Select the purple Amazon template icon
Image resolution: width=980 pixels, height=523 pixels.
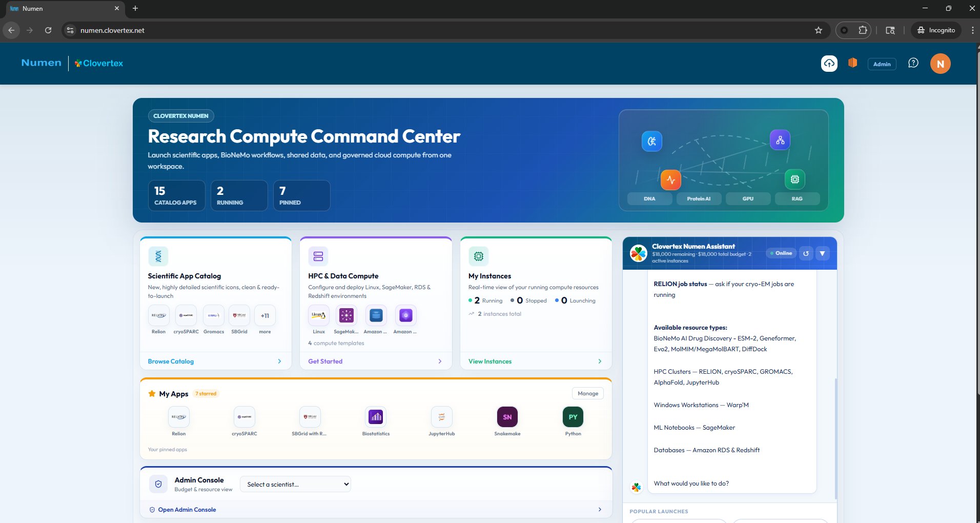[x=405, y=315]
